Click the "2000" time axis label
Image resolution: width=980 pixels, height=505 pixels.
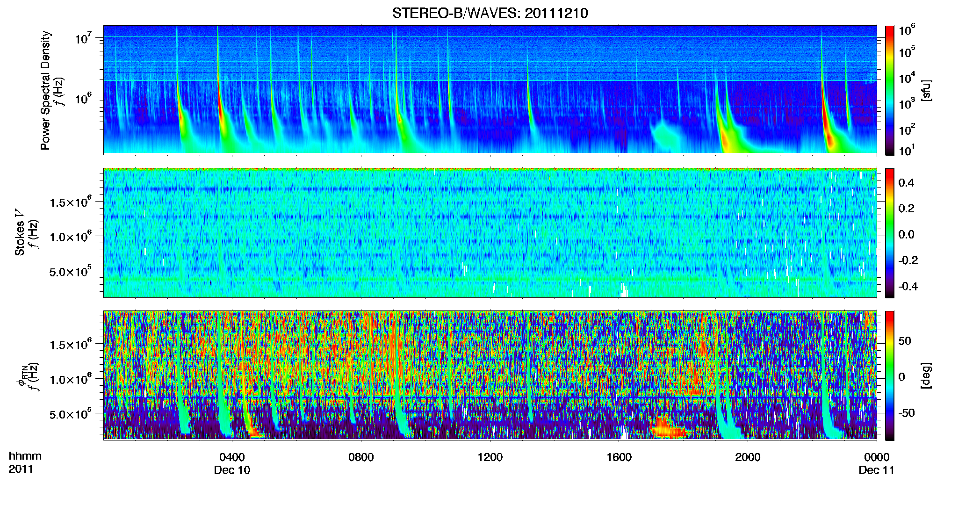point(748,457)
